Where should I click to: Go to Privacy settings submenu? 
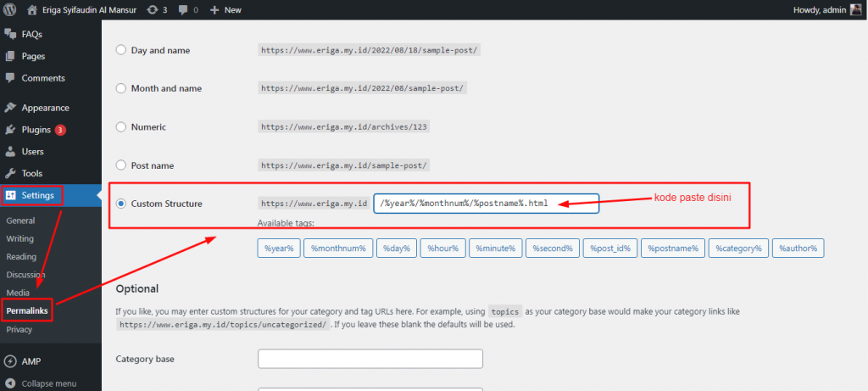pyautogui.click(x=19, y=330)
